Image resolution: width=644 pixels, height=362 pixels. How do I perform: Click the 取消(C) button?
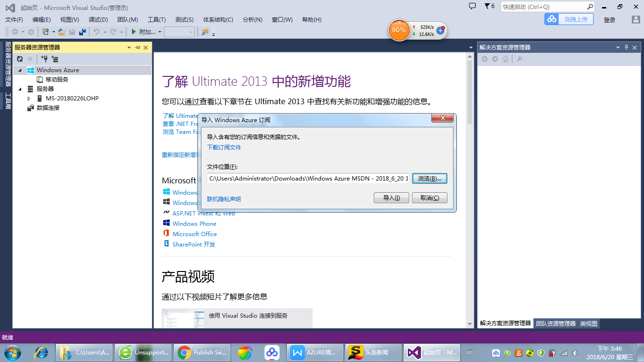click(x=429, y=198)
